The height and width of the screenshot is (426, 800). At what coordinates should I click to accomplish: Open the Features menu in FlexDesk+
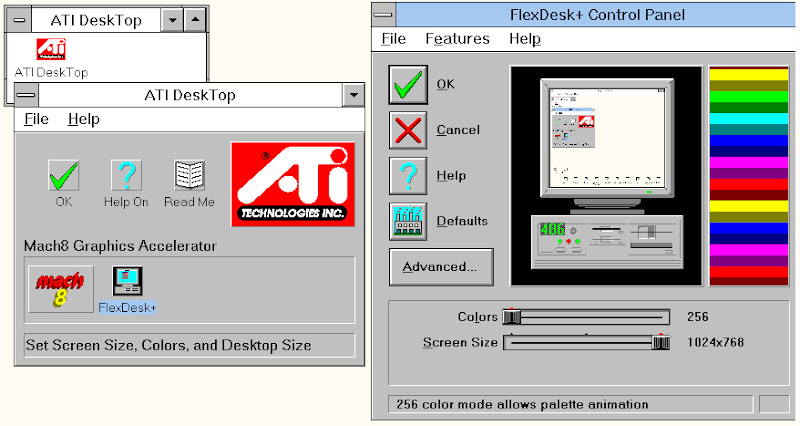[x=458, y=39]
